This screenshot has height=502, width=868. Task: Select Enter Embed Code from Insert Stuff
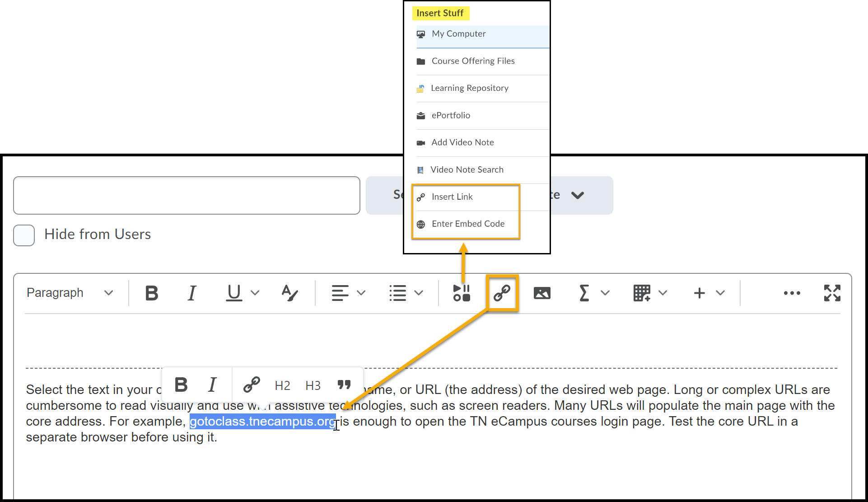coord(468,224)
